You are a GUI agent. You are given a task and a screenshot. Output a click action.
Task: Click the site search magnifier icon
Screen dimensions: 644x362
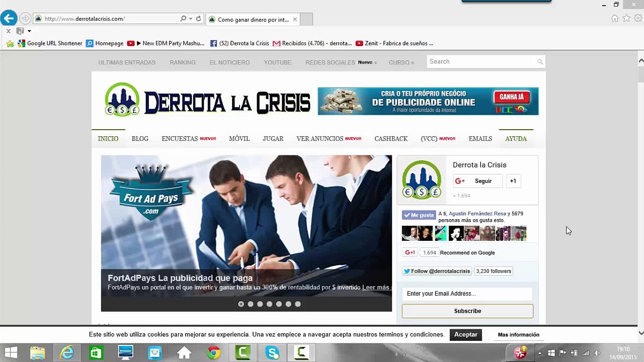pos(540,62)
